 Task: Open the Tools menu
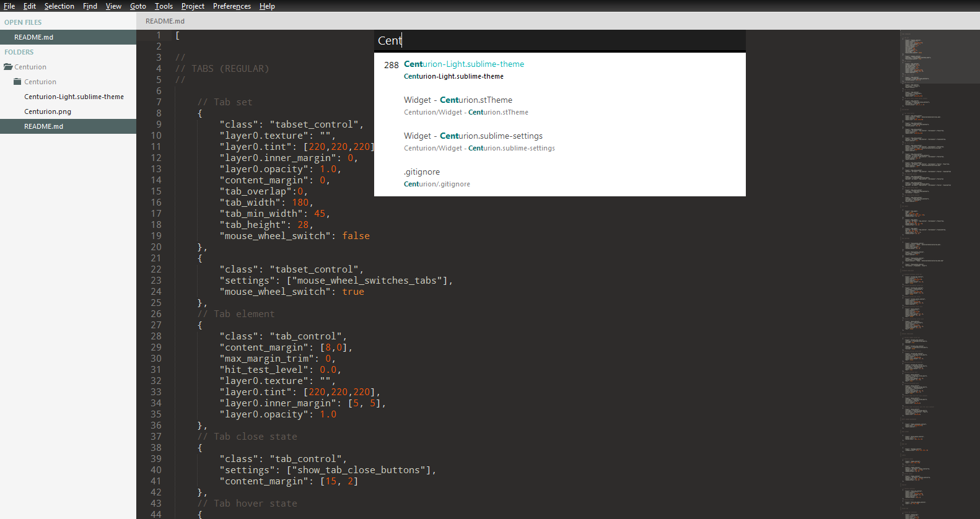pos(164,6)
